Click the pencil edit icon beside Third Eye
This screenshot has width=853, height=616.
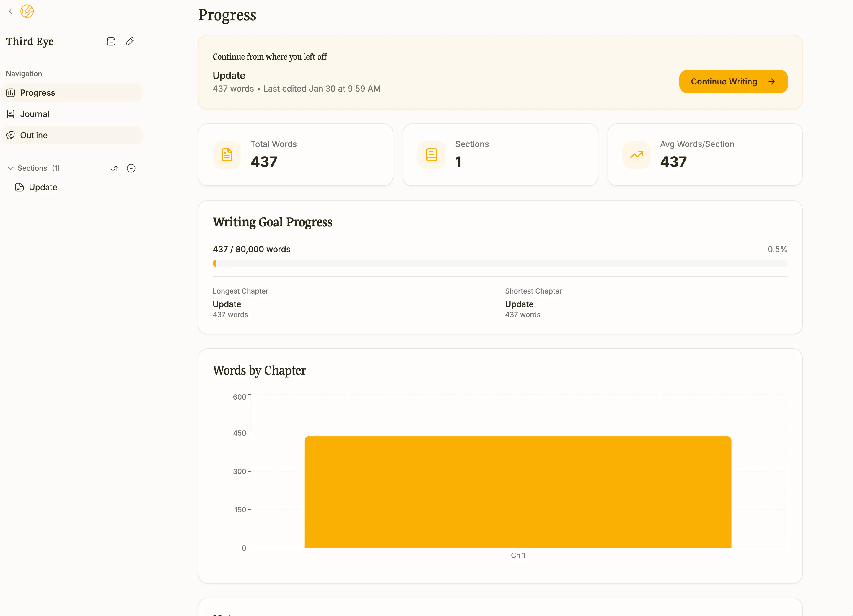tap(130, 41)
